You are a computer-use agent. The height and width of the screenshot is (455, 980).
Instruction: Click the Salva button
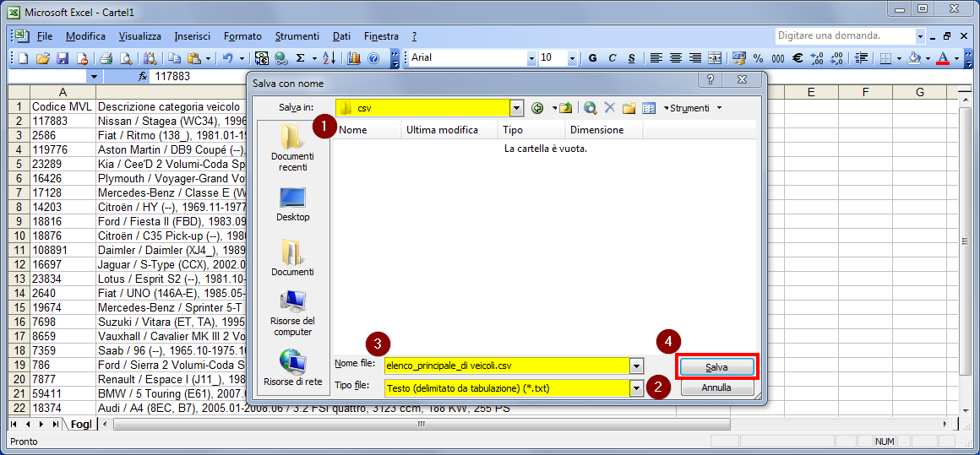tap(717, 367)
